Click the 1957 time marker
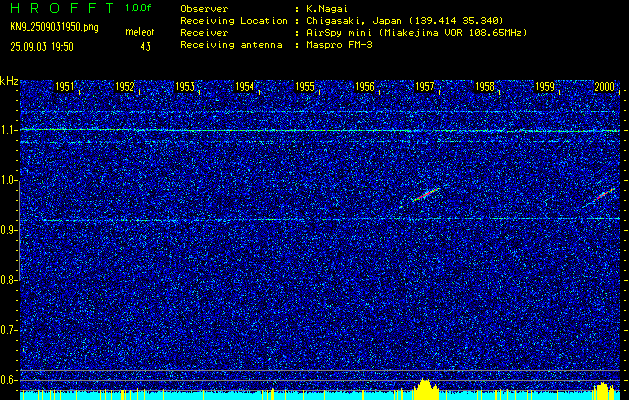This screenshot has height=400, width=629. (425, 87)
